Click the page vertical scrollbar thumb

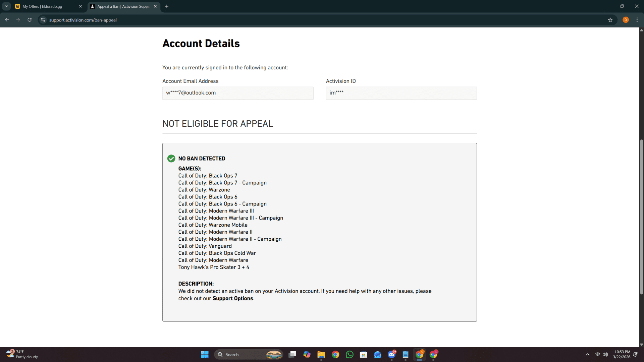tap(641, 217)
